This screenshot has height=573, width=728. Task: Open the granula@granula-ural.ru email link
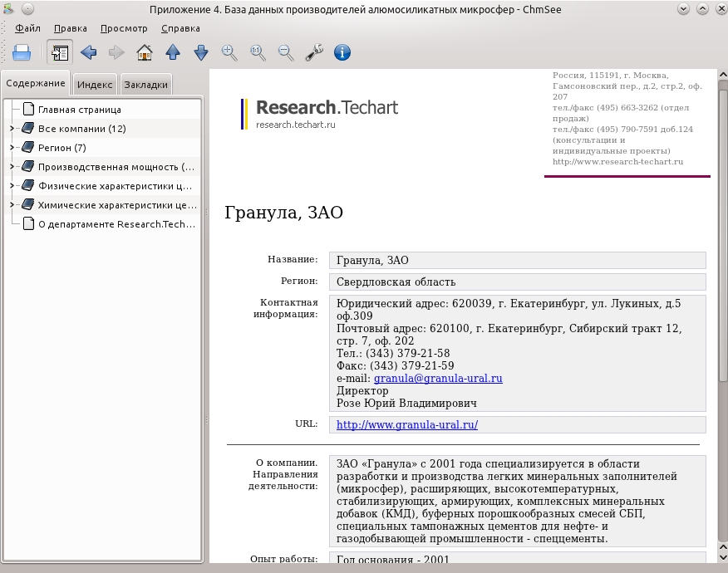pyautogui.click(x=438, y=378)
